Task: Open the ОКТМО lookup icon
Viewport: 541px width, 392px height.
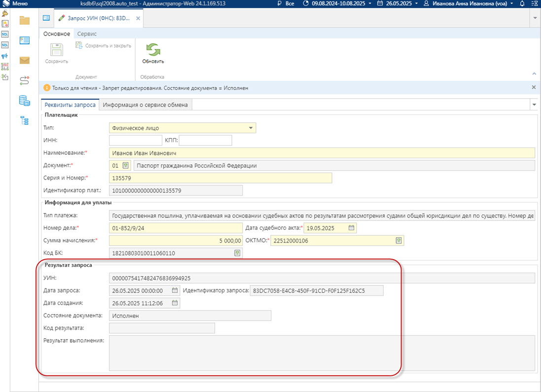Action: [x=398, y=240]
